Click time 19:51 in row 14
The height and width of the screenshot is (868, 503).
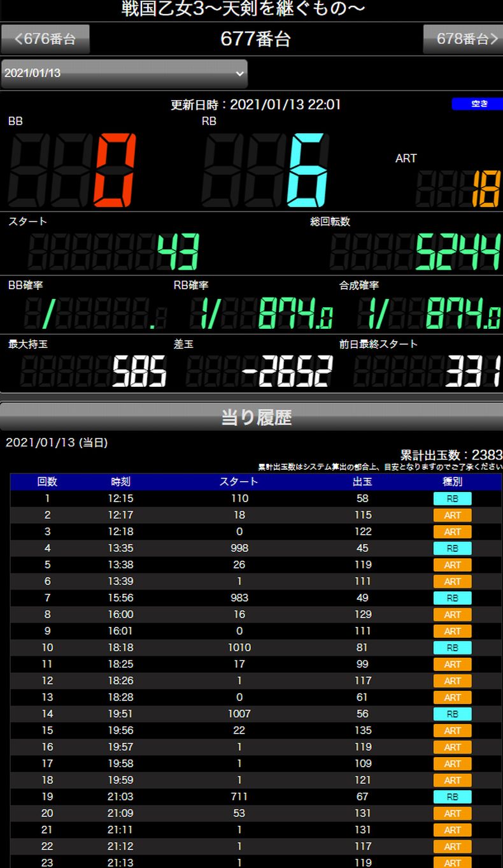[121, 714]
